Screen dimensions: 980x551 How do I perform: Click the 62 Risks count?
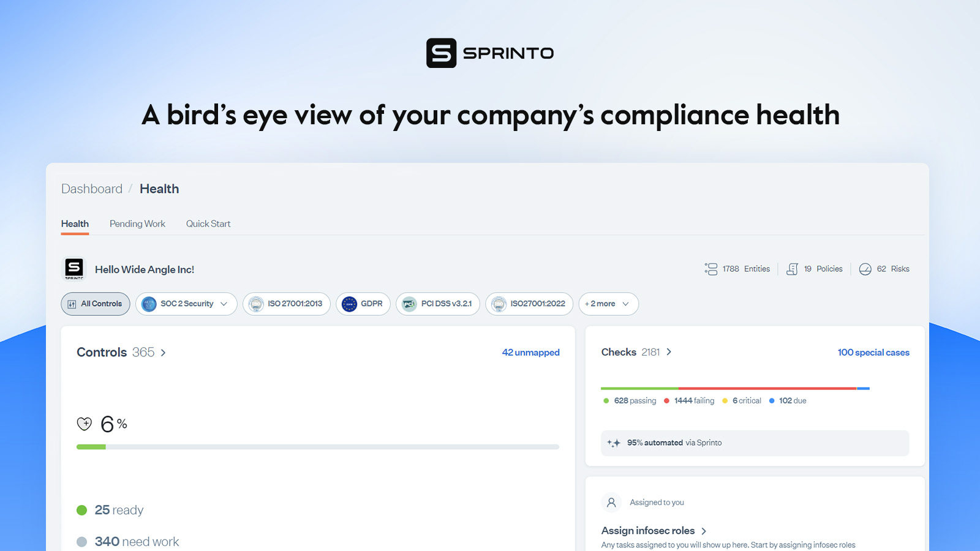coord(893,269)
